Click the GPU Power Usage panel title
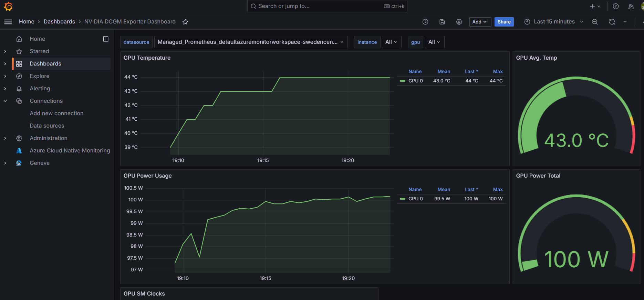The image size is (644, 300). (x=148, y=176)
